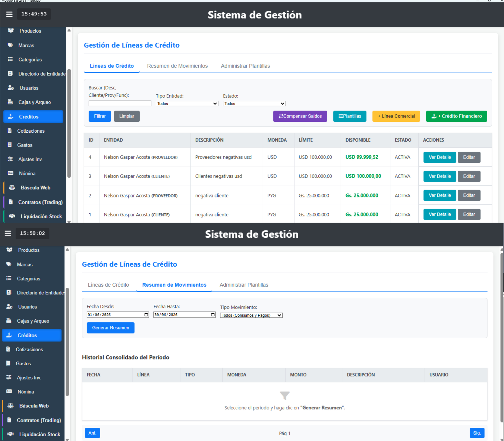Click Categorías list icon in 15:49:53 window

10,60
